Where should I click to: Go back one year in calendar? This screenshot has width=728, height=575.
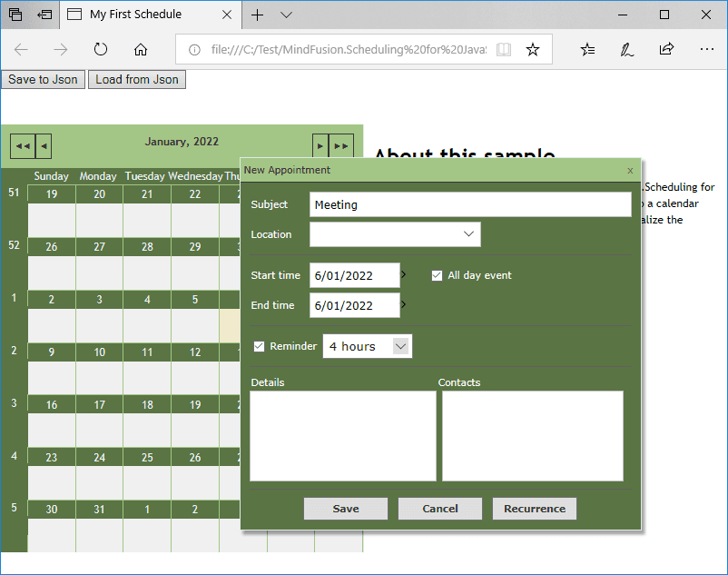pos(23,146)
